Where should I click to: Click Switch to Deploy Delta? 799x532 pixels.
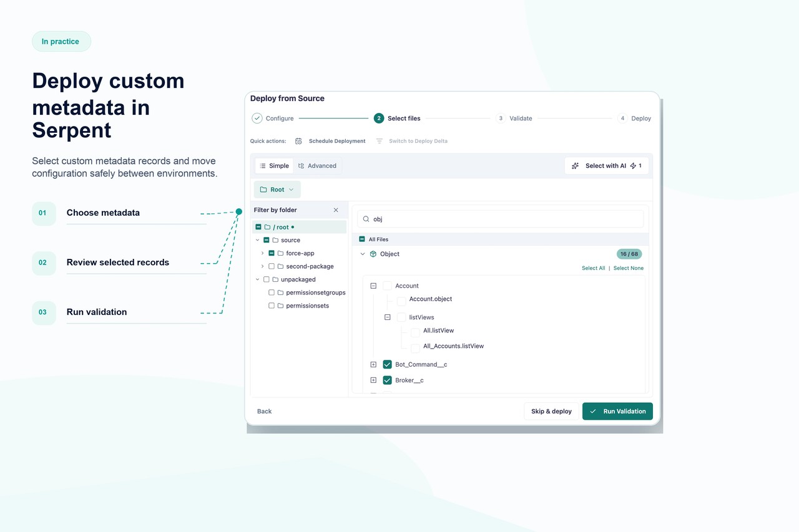click(411, 141)
